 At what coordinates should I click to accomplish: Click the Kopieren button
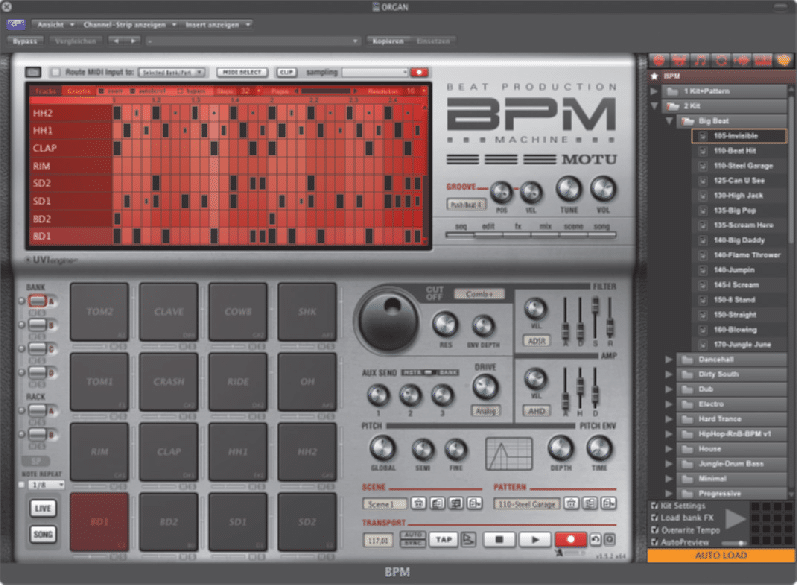[x=388, y=41]
